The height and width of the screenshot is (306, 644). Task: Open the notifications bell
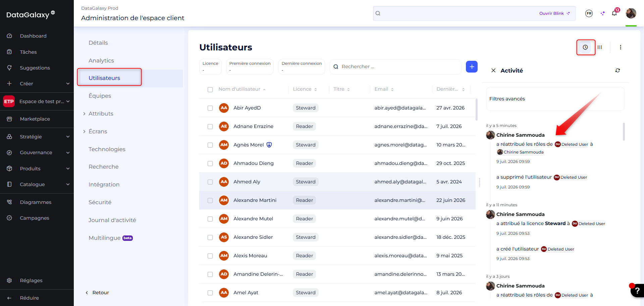click(614, 13)
